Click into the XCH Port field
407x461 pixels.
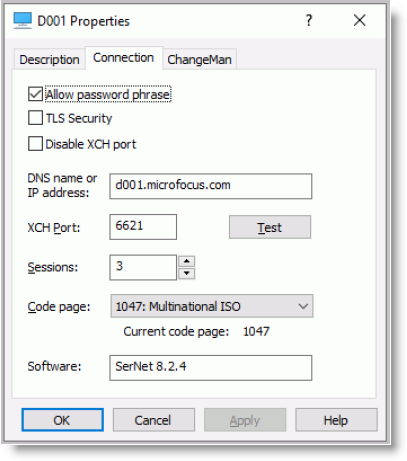click(x=143, y=227)
